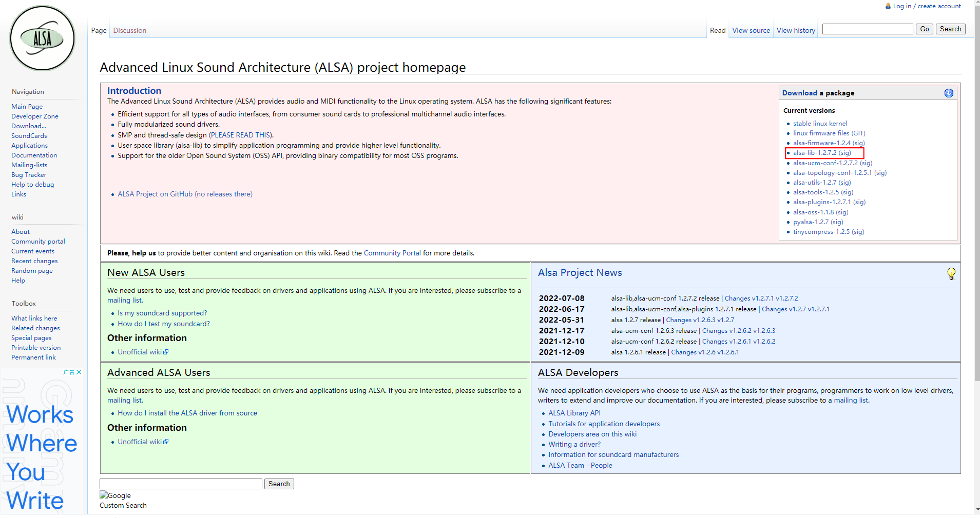Select the Page tab

[99, 30]
